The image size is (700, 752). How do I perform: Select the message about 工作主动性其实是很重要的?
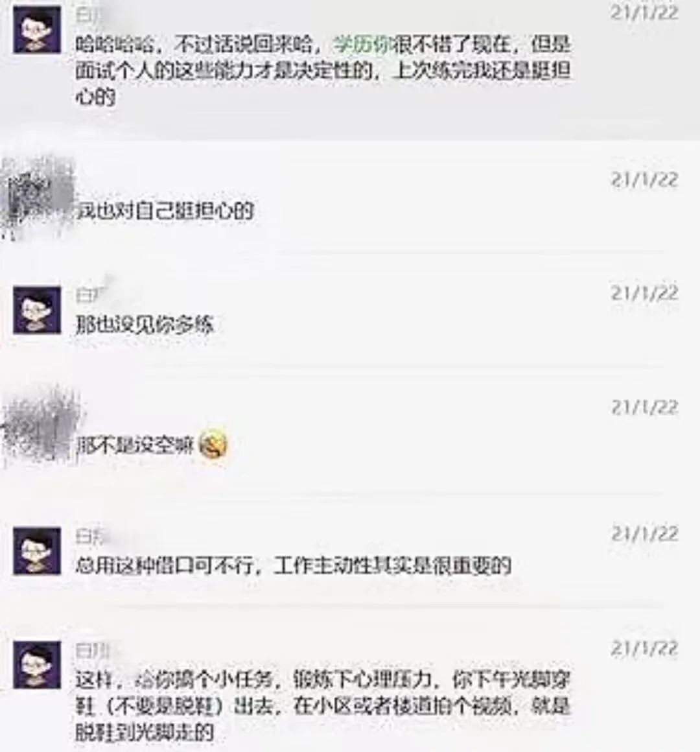[294, 565]
